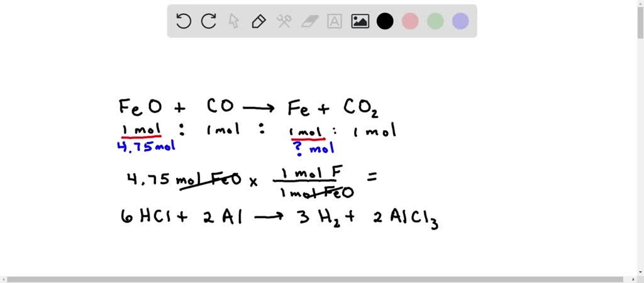Viewport: 644px width, 283px height.
Task: Click the blue '? mol' text
Action: pyautogui.click(x=314, y=148)
